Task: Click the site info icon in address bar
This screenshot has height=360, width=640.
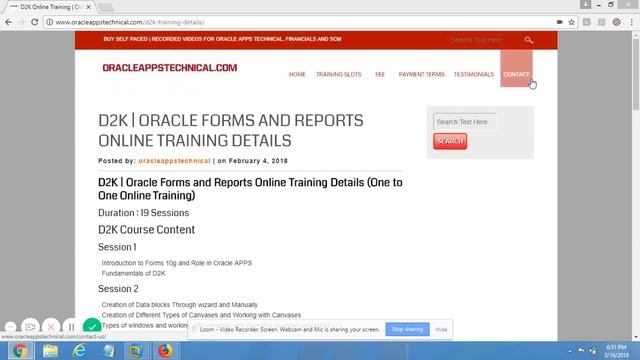Action: [x=49, y=22]
